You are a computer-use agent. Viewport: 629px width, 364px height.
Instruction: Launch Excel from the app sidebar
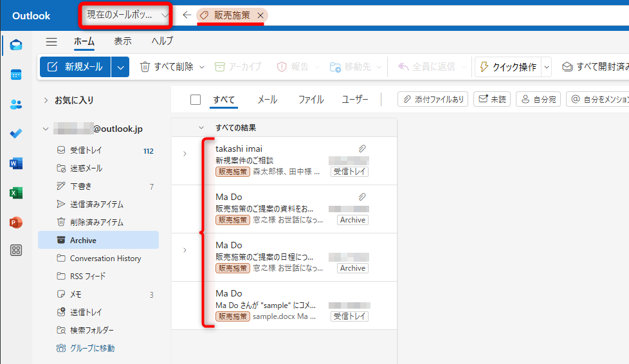pos(16,193)
